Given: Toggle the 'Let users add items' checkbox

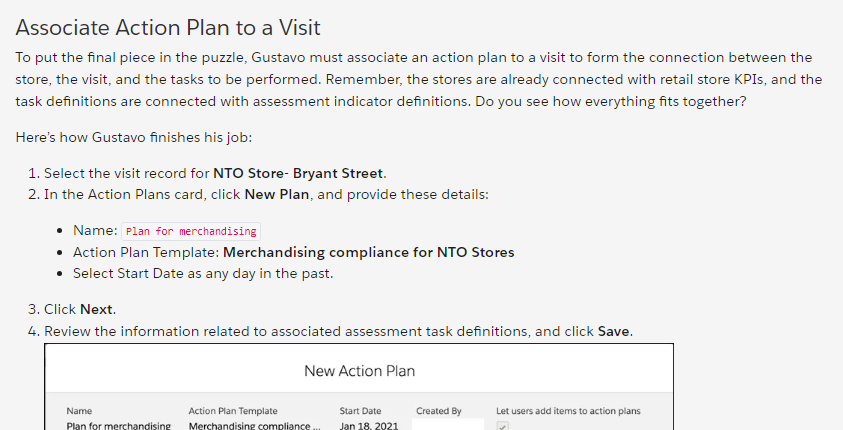Looking at the screenshot, I should click(x=502, y=426).
